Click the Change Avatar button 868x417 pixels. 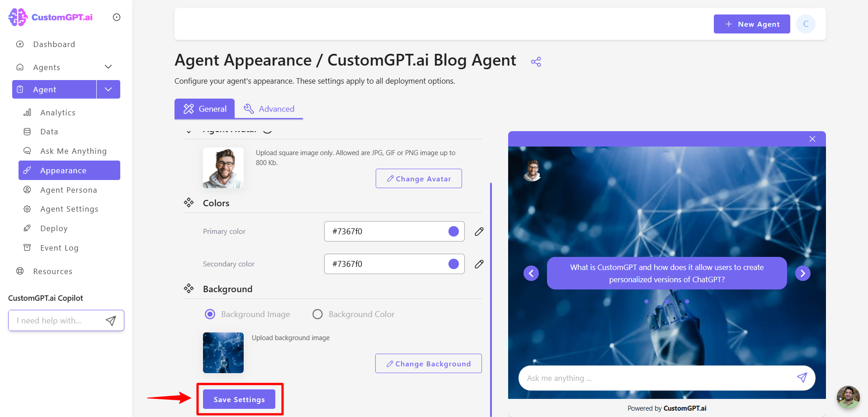[x=419, y=179]
